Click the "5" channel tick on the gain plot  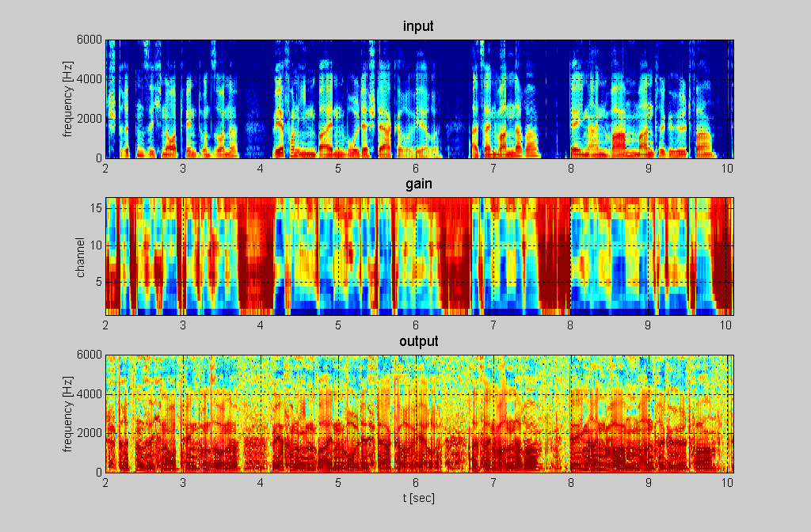(99, 283)
